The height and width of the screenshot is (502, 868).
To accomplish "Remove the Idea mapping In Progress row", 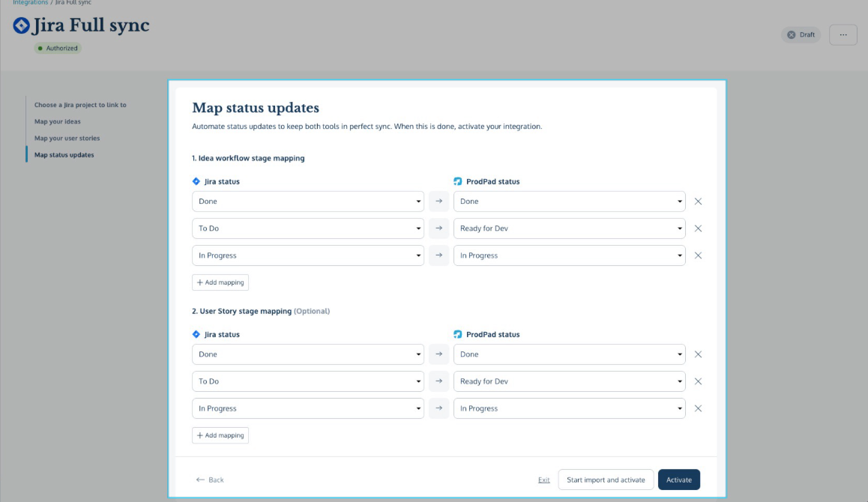I will [698, 255].
